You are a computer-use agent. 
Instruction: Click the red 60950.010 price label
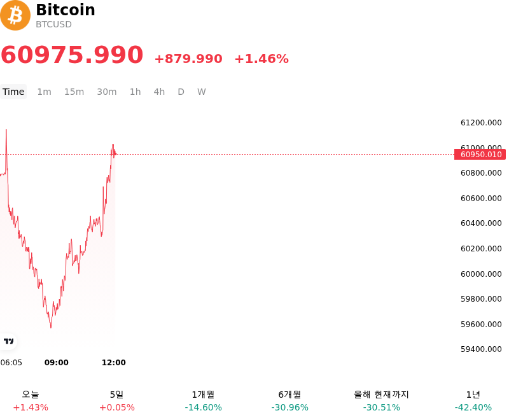[x=480, y=155]
